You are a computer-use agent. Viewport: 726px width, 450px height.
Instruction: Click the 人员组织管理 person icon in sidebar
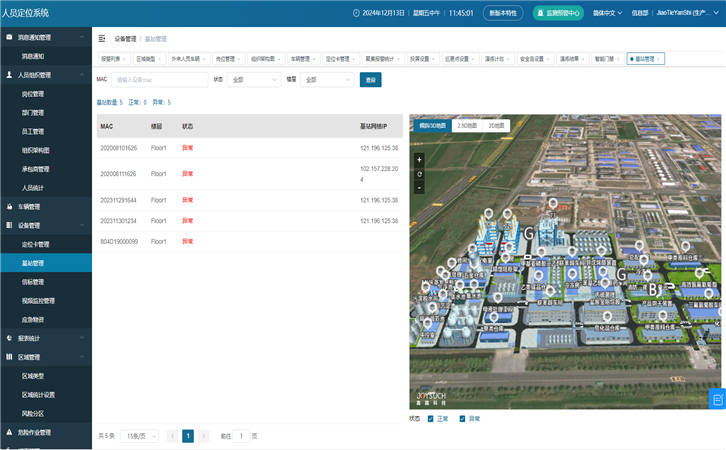coord(9,75)
